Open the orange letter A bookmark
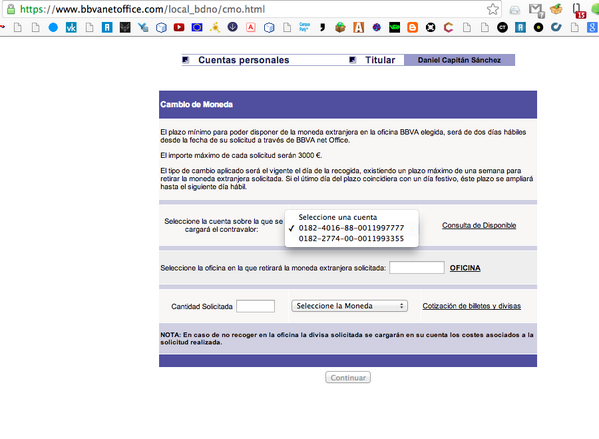The width and height of the screenshot is (599, 439). [358, 27]
